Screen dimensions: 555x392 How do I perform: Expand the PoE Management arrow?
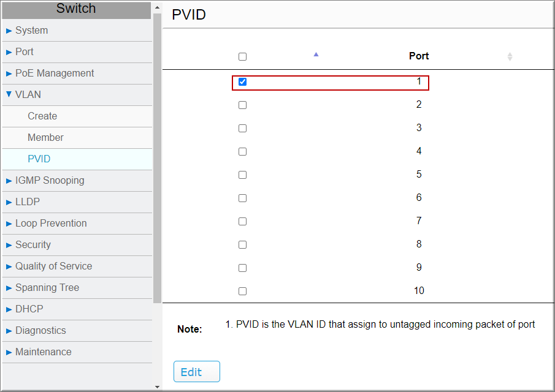pyautogui.click(x=9, y=73)
